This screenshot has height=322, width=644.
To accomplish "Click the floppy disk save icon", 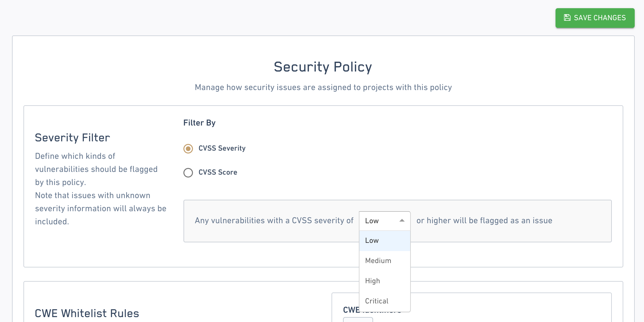I will tap(567, 18).
